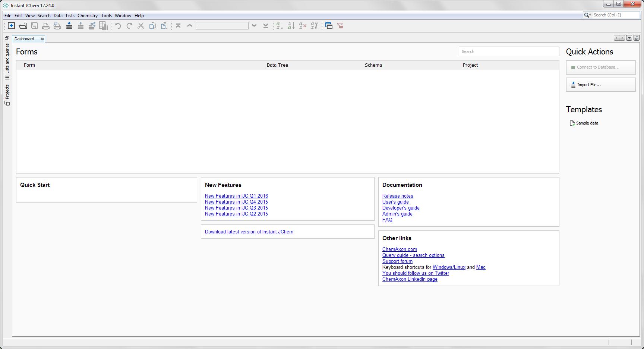Go to last record arrow icon
644x349 pixels.
[x=266, y=26]
